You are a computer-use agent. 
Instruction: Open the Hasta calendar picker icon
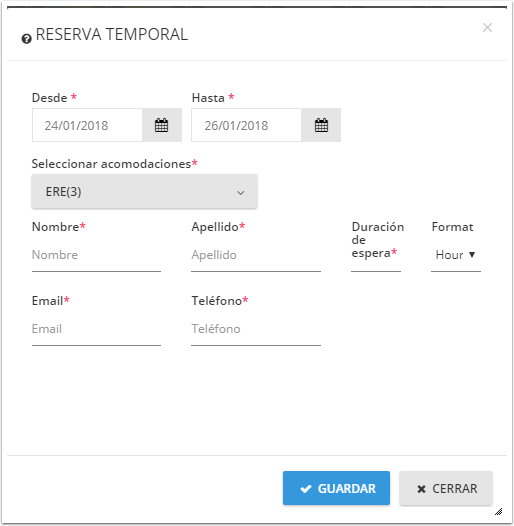tap(321, 125)
